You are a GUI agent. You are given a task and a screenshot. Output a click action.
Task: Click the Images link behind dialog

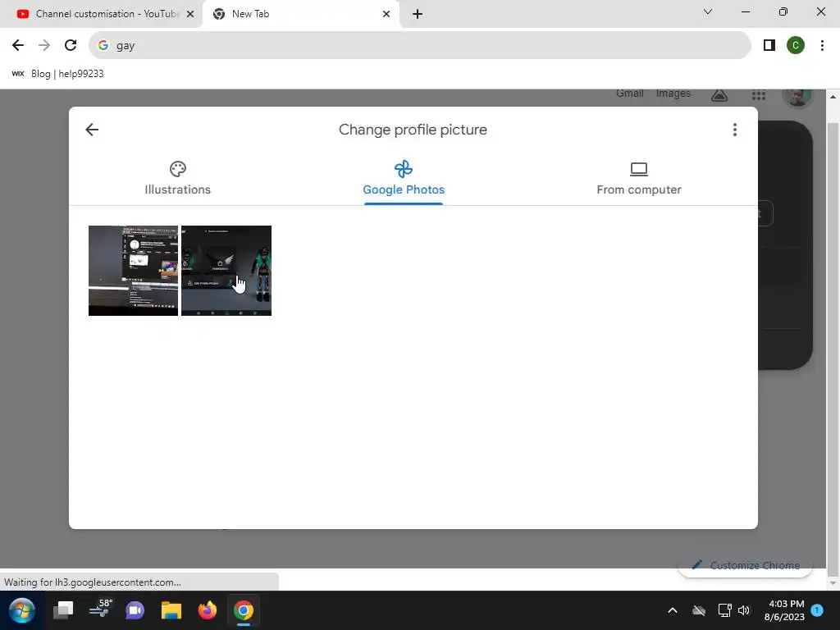[x=673, y=94]
